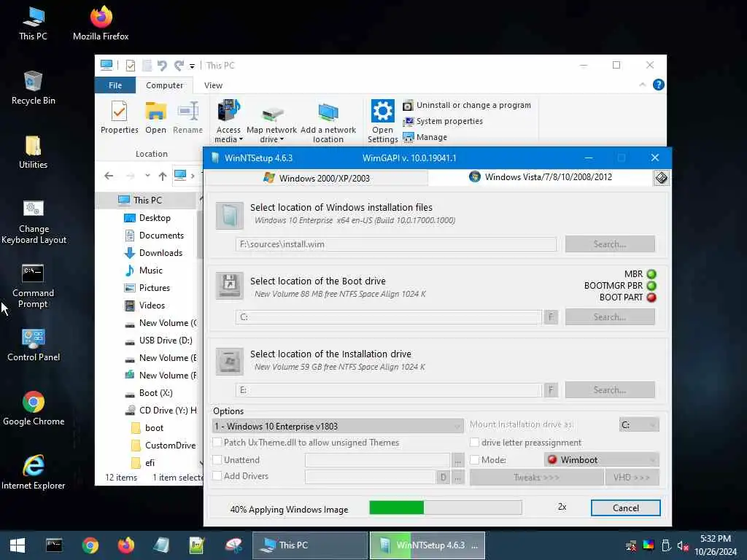Toggle drive letter preassignment checkbox
This screenshot has width=747, height=560.
[x=474, y=442]
